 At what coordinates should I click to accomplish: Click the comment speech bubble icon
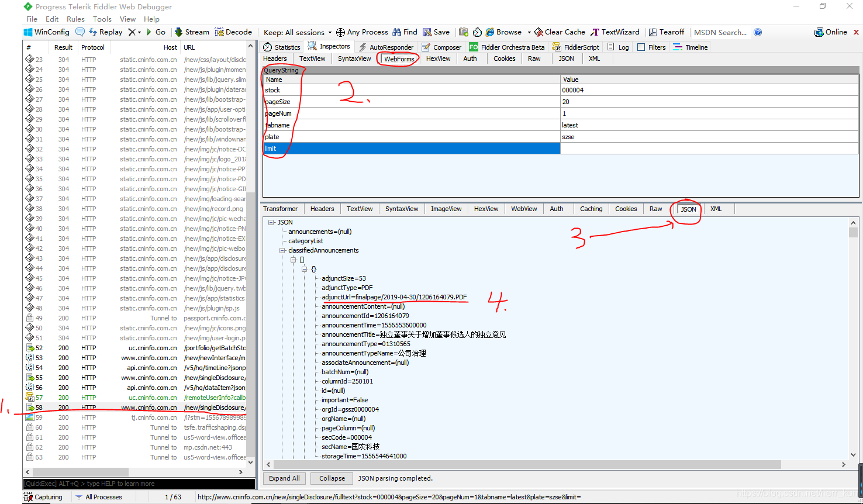coord(80,32)
